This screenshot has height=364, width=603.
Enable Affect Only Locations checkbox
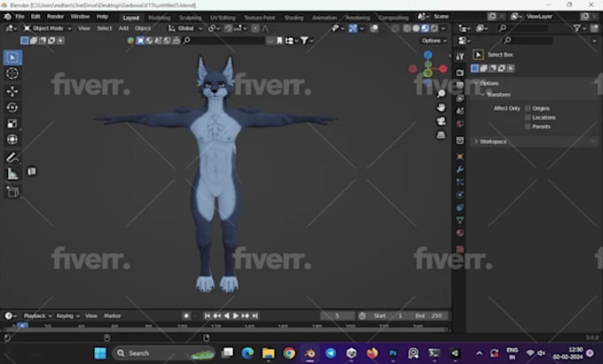(x=528, y=117)
